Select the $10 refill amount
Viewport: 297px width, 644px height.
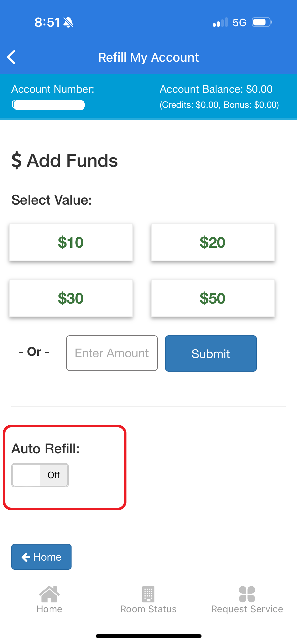pyautogui.click(x=71, y=242)
